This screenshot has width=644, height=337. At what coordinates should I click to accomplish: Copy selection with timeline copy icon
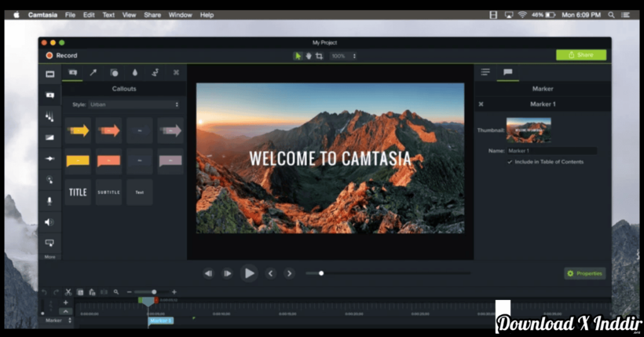tap(80, 292)
